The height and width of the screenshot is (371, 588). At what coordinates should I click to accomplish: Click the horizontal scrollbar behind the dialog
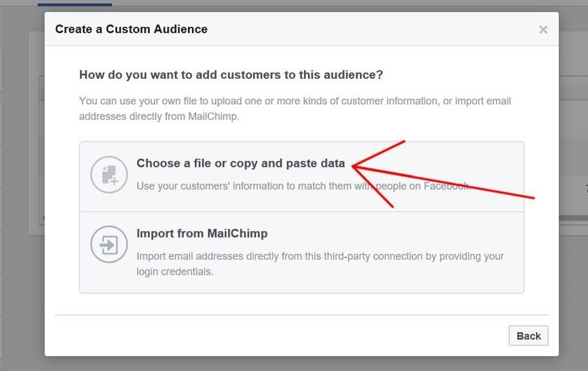coord(573,218)
